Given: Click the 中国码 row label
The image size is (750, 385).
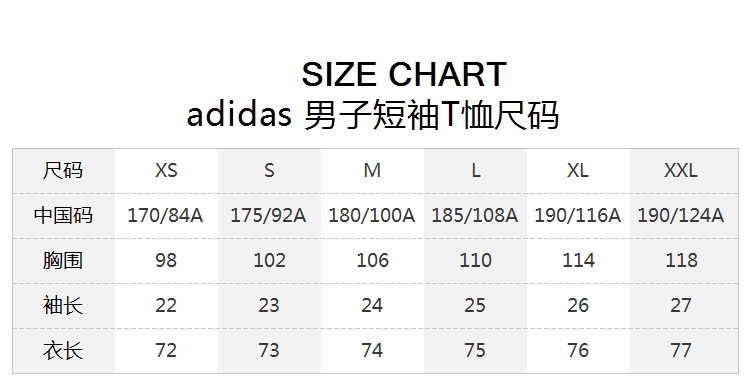Looking at the screenshot, I should point(63,215).
